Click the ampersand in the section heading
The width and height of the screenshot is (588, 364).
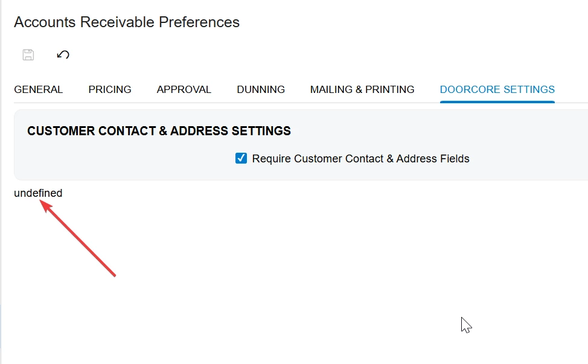point(163,131)
